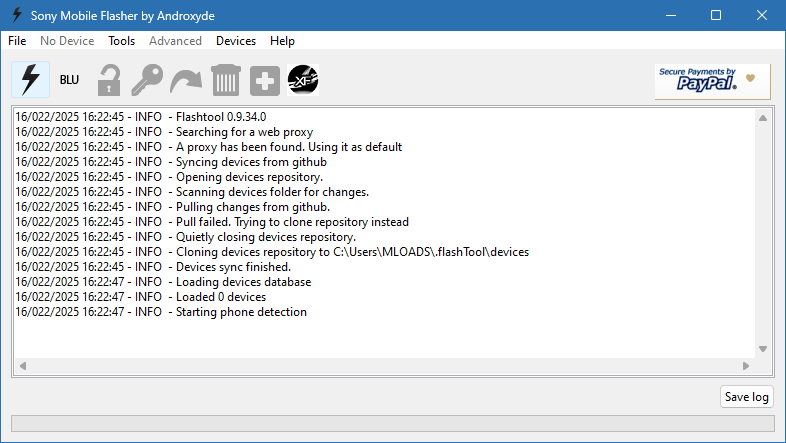Click the log scroll down arrow
Image resolution: width=786 pixels, height=443 pixels.
[x=763, y=349]
